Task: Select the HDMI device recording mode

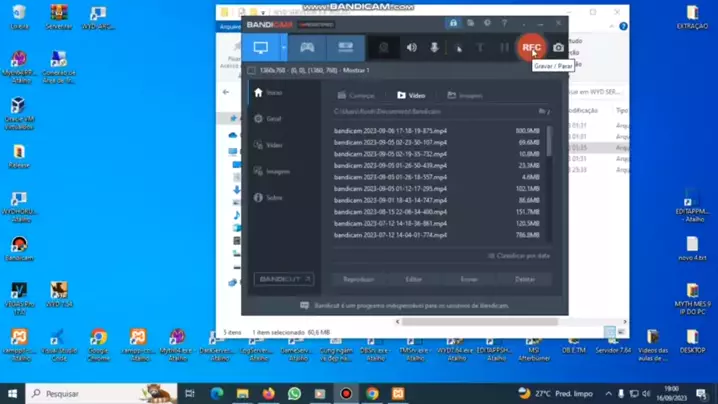Action: (345, 47)
